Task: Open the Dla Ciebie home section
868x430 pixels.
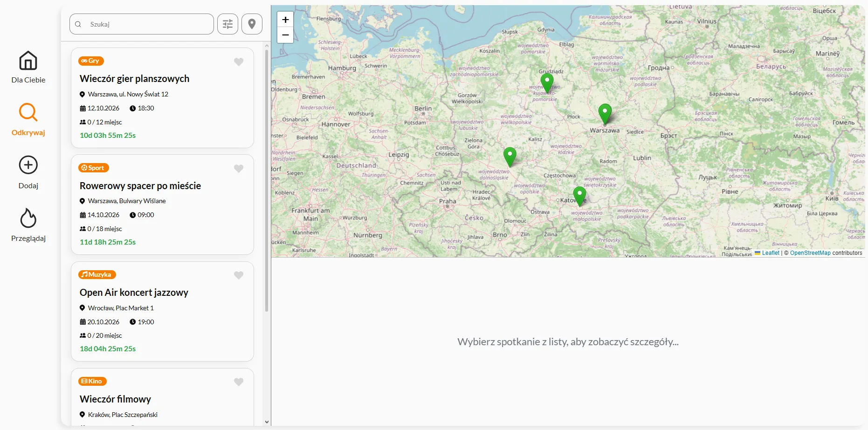Action: point(28,67)
